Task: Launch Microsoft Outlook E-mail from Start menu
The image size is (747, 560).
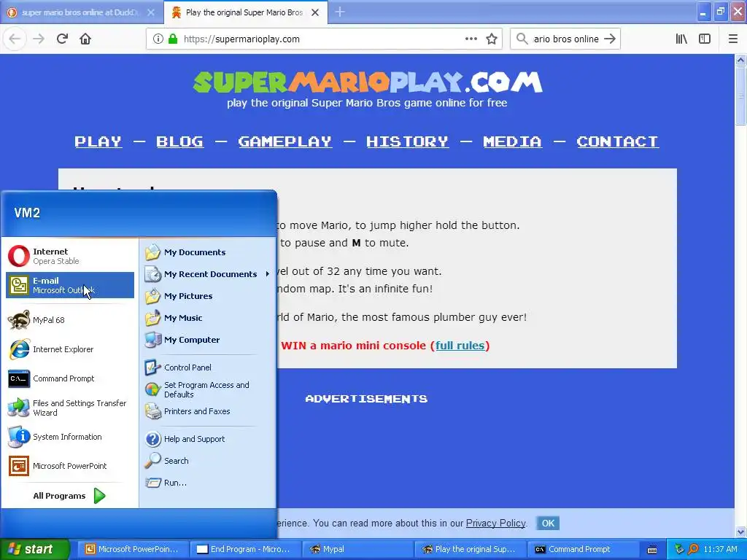Action: [x=70, y=285]
